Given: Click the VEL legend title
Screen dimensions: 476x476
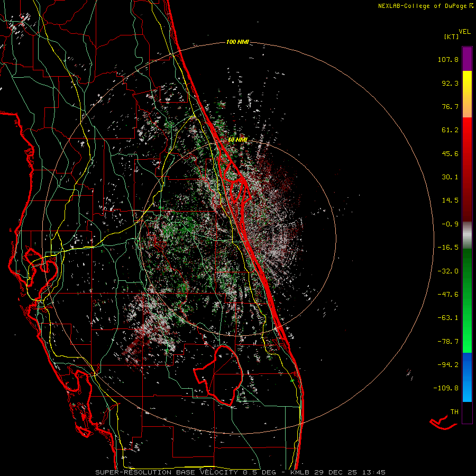Looking at the screenshot, I should point(464,32).
